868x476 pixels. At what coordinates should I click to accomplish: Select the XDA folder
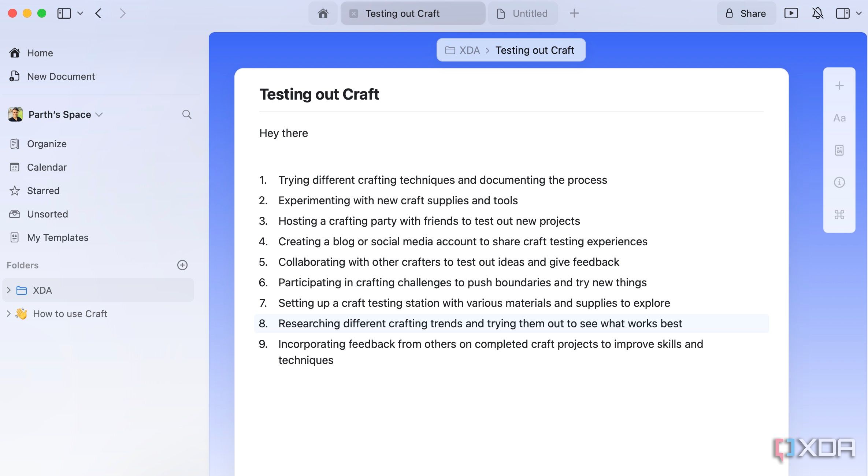(98, 290)
